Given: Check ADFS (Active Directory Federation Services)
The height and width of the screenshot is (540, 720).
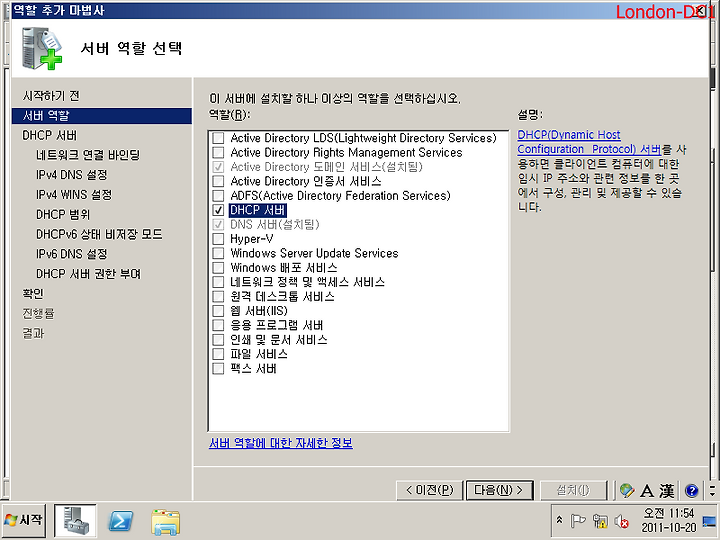Looking at the screenshot, I should click(218, 196).
